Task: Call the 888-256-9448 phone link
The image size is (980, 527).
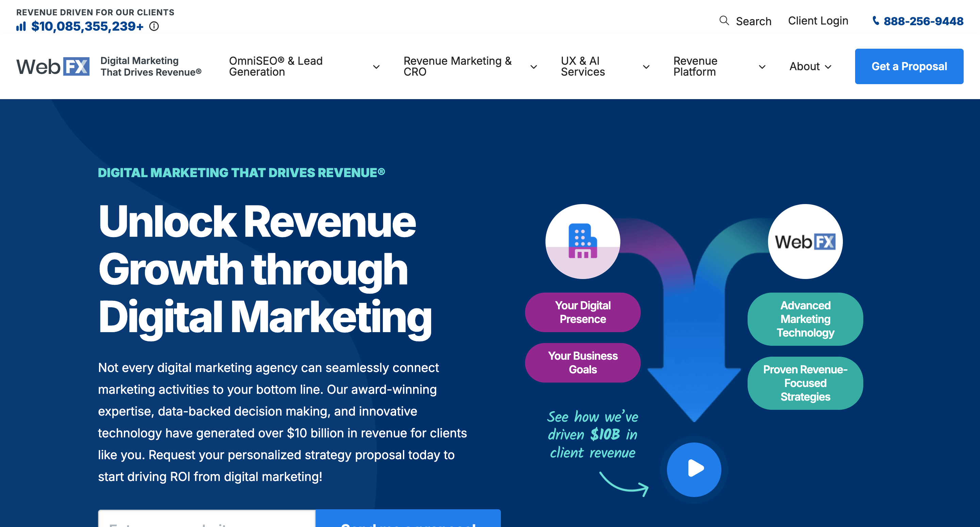Action: [923, 21]
